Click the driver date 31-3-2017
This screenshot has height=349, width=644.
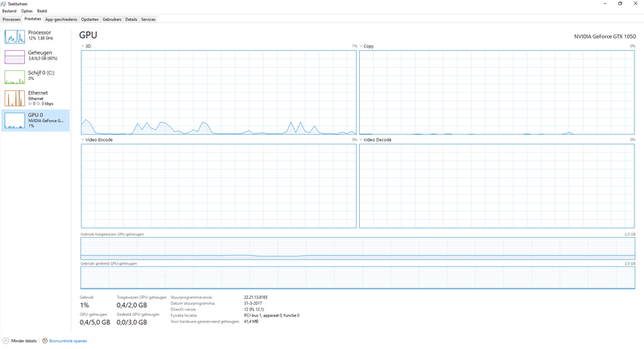tap(253, 303)
